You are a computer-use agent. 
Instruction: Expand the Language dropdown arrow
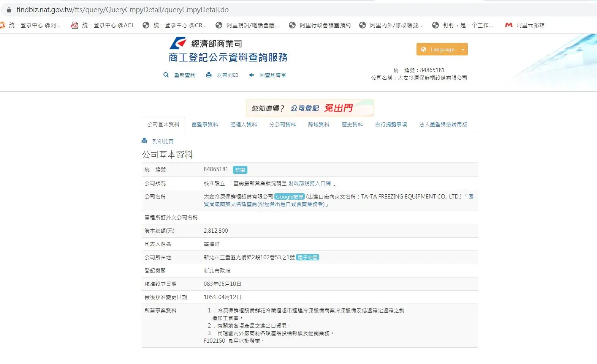pos(463,49)
